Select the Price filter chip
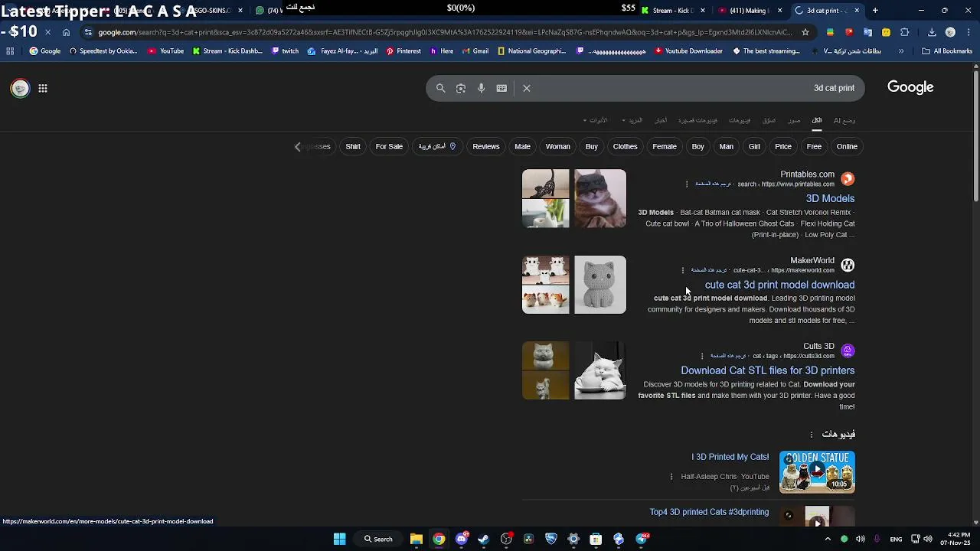Image resolution: width=980 pixels, height=551 pixels. 783,146
